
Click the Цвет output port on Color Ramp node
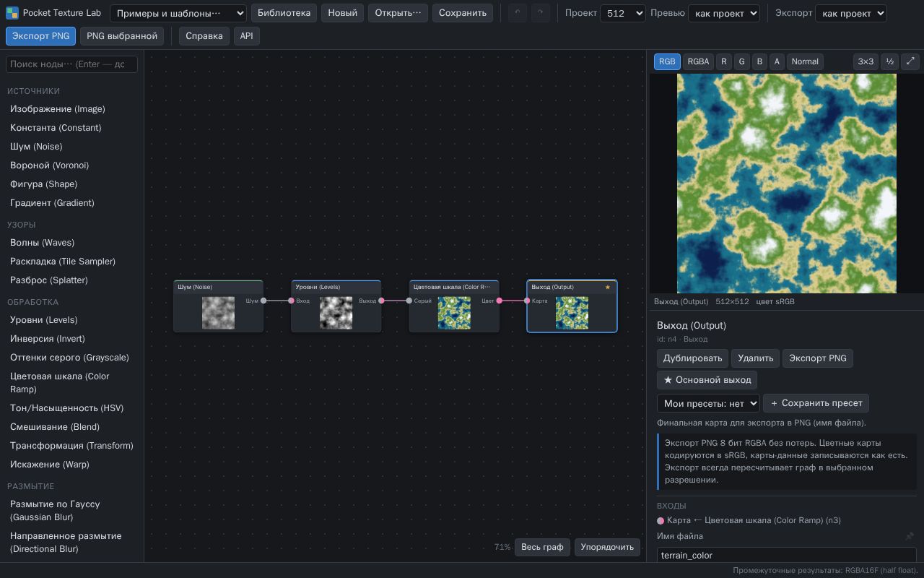(499, 301)
